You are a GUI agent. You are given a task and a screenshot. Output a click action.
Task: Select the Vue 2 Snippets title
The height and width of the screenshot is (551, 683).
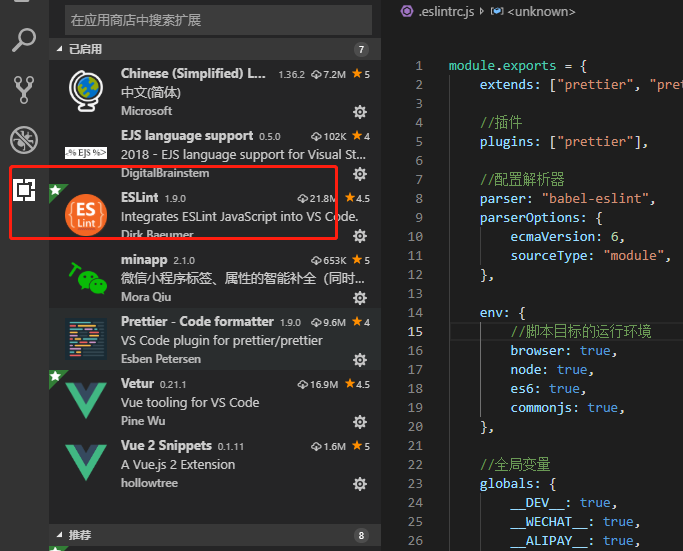[x=166, y=446]
